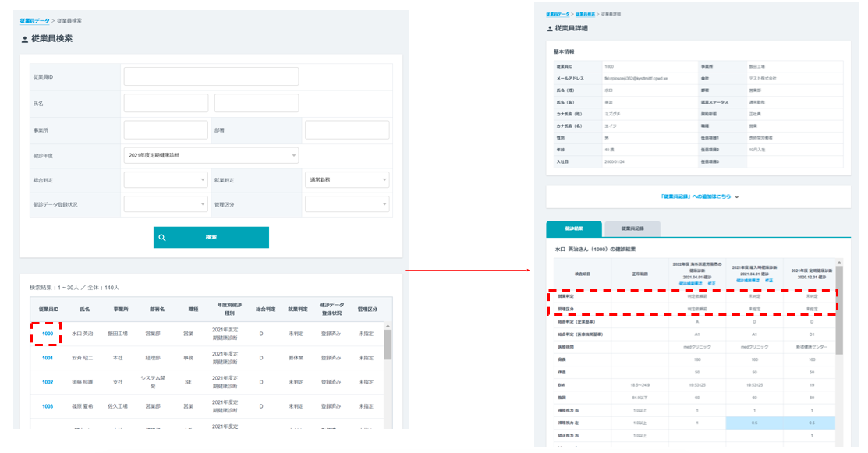Click 従業員検索 breadcrumb on detail page
The height and width of the screenshot is (453, 868).
tap(581, 14)
